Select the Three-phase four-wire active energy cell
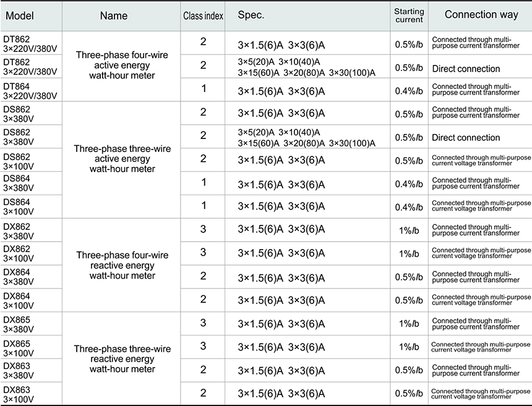This screenshot has height=406, width=532. click(122, 65)
